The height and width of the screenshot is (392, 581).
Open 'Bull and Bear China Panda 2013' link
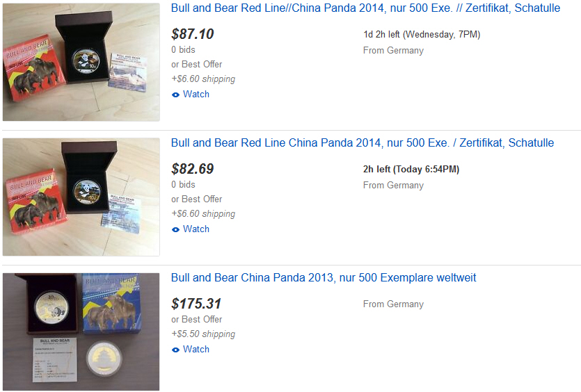324,278
